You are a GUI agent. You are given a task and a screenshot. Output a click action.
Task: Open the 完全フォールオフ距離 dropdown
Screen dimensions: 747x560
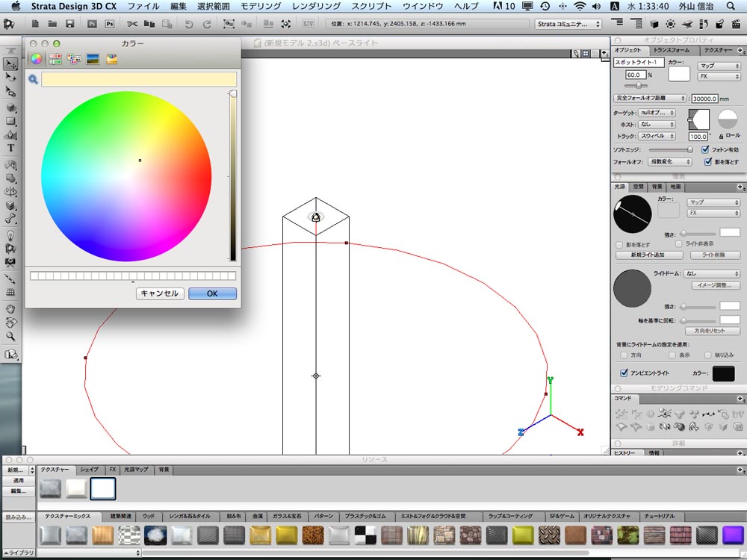click(x=650, y=98)
